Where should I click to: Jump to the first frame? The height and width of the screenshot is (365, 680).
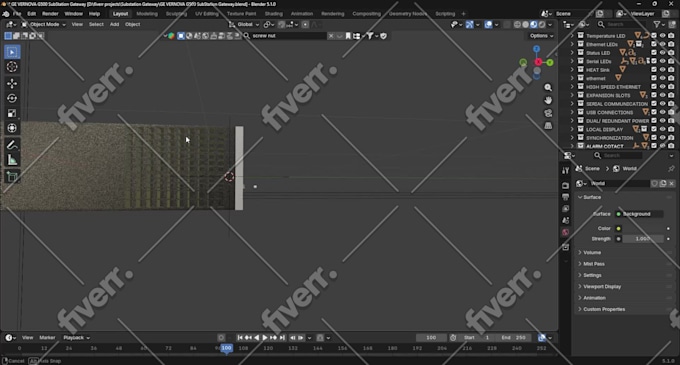(x=240, y=338)
